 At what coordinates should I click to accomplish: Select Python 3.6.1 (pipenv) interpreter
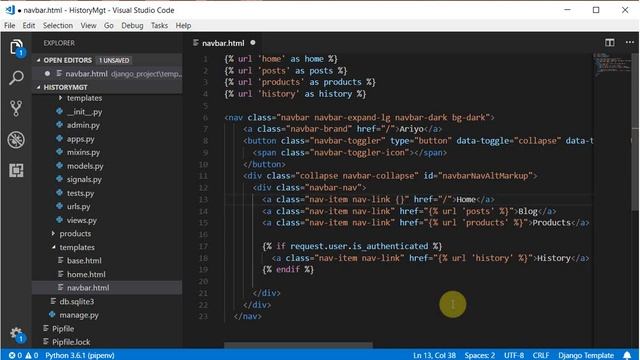coord(80,356)
